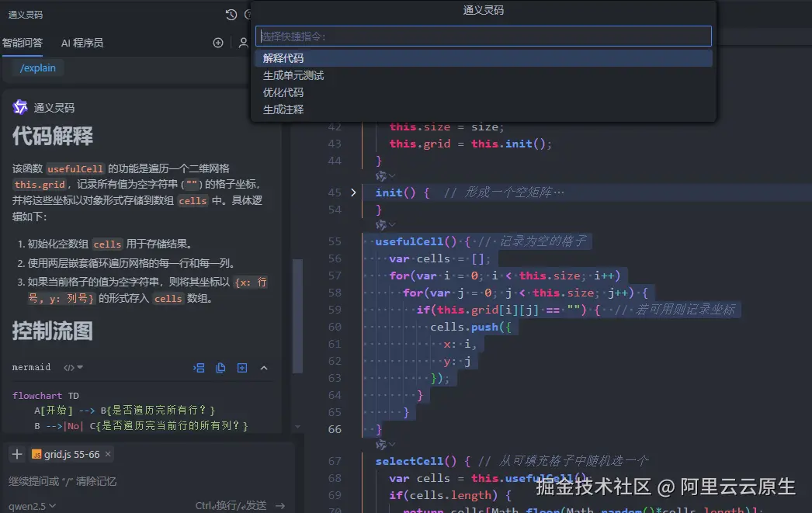
Task: Click the 'mermaid' language label
Action: click(31, 368)
